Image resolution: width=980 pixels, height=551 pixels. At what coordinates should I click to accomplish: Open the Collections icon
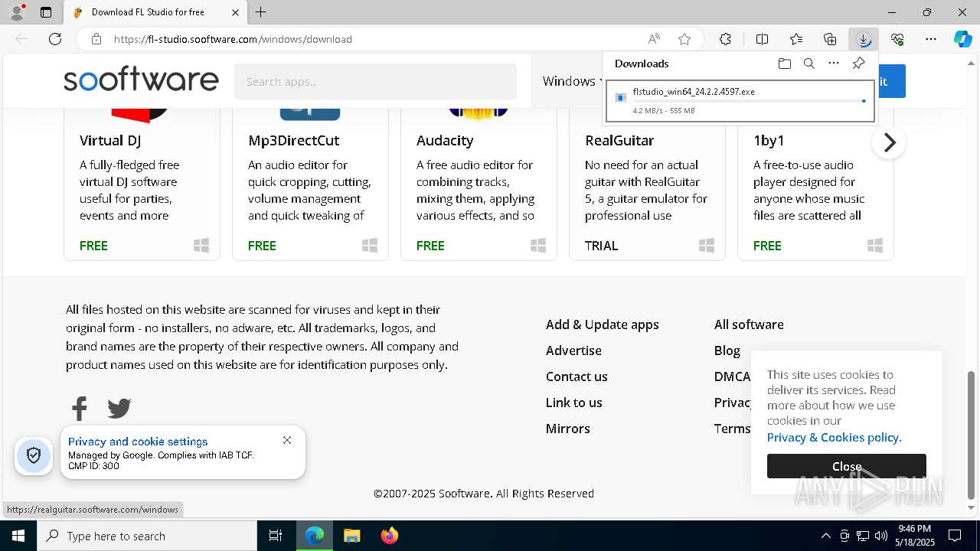point(830,39)
